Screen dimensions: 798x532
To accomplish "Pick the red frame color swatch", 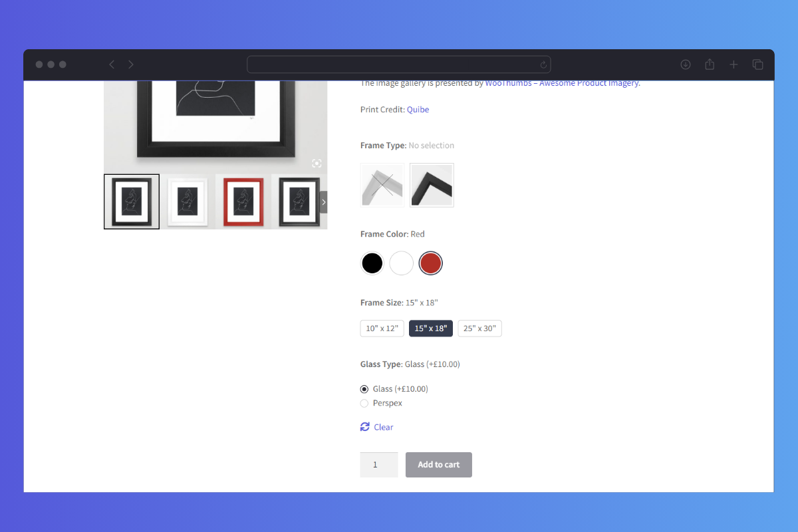I will (x=430, y=263).
